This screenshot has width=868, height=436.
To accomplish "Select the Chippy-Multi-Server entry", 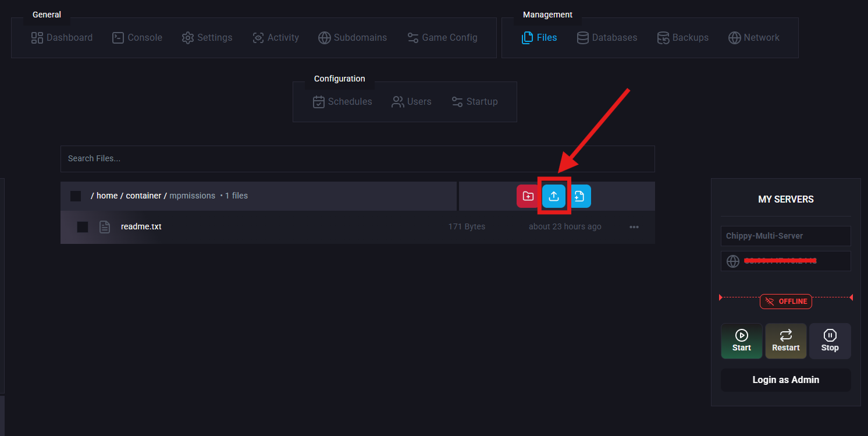I will tap(786, 236).
